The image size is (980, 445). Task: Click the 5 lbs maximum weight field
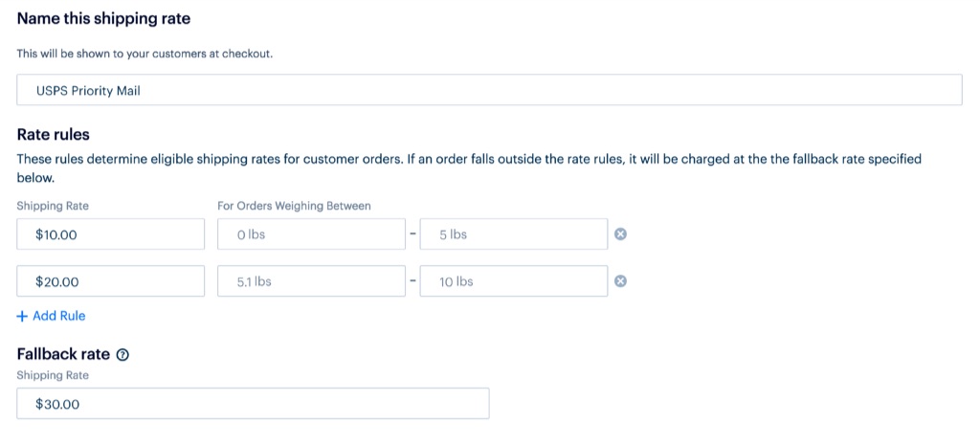tap(514, 234)
